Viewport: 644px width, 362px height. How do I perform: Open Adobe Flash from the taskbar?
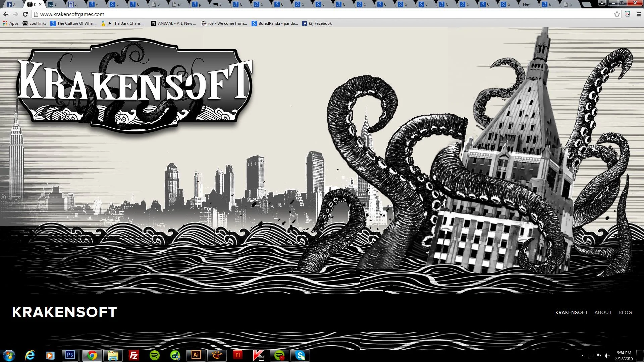pos(238,355)
